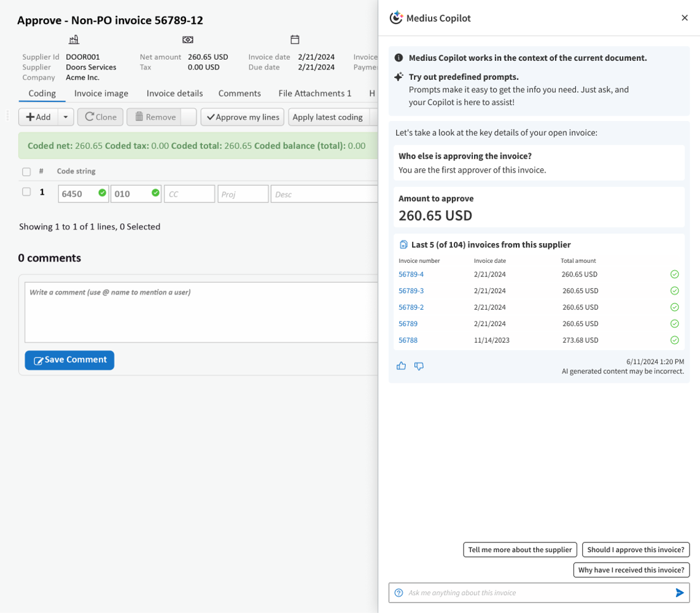Image resolution: width=700 pixels, height=613 pixels.
Task: Click the Medius Copilot logo icon
Action: coord(396,18)
